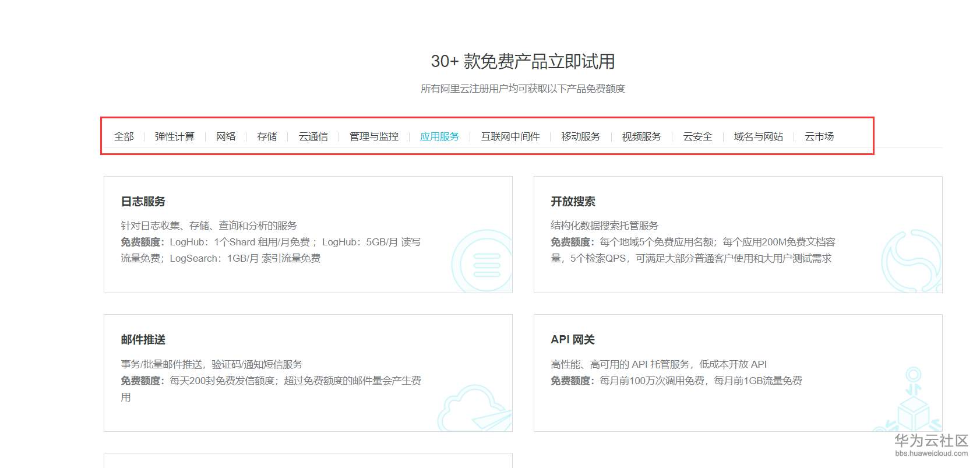Open the 日志服务 product title
The image size is (980, 468).
click(143, 202)
